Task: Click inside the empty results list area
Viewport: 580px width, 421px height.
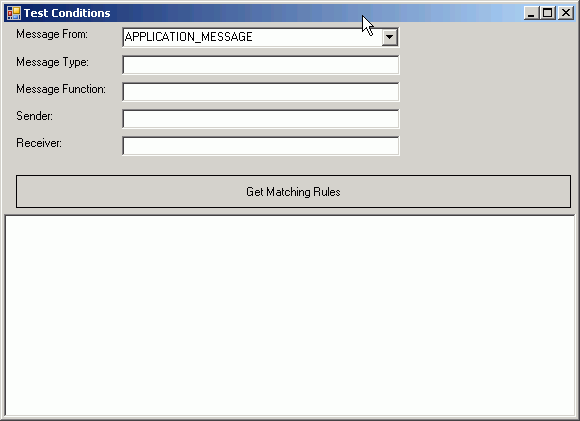Action: click(x=290, y=316)
